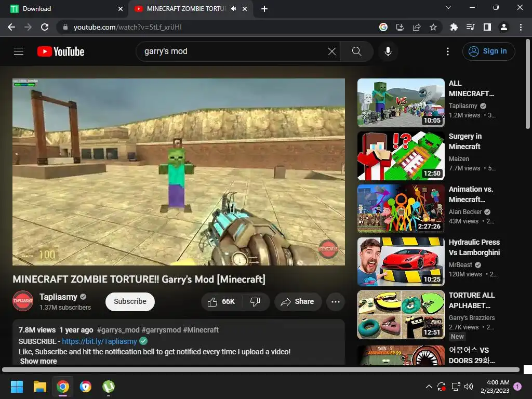
Task: Open File Explorer from taskbar
Action: [39, 387]
